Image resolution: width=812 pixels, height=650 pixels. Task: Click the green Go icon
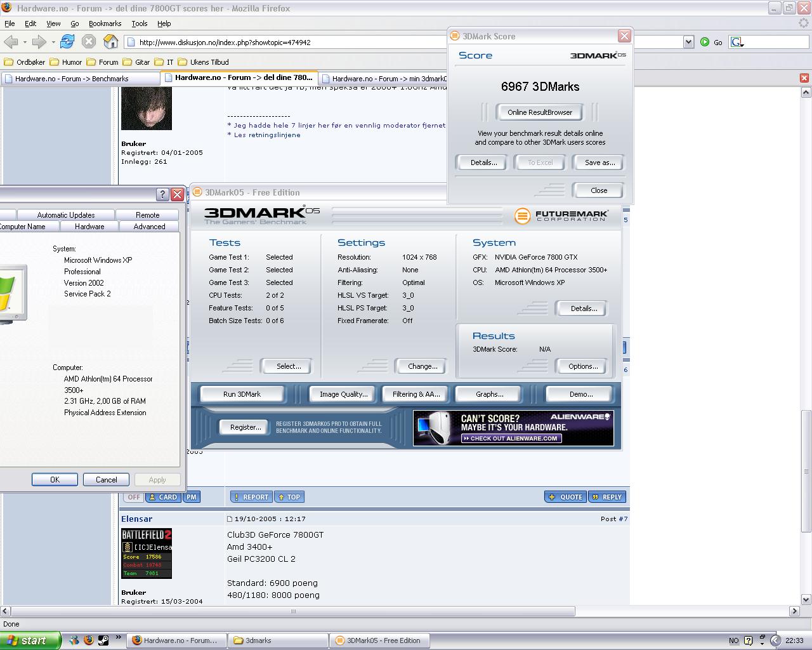[705, 42]
